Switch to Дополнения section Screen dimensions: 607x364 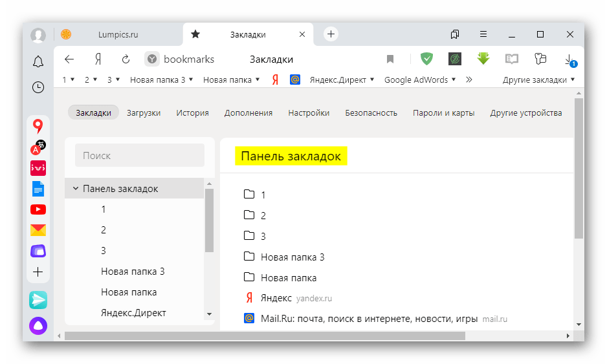(x=248, y=113)
